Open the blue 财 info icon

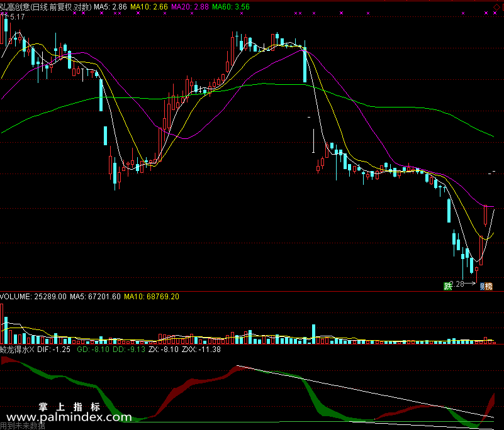(483, 286)
